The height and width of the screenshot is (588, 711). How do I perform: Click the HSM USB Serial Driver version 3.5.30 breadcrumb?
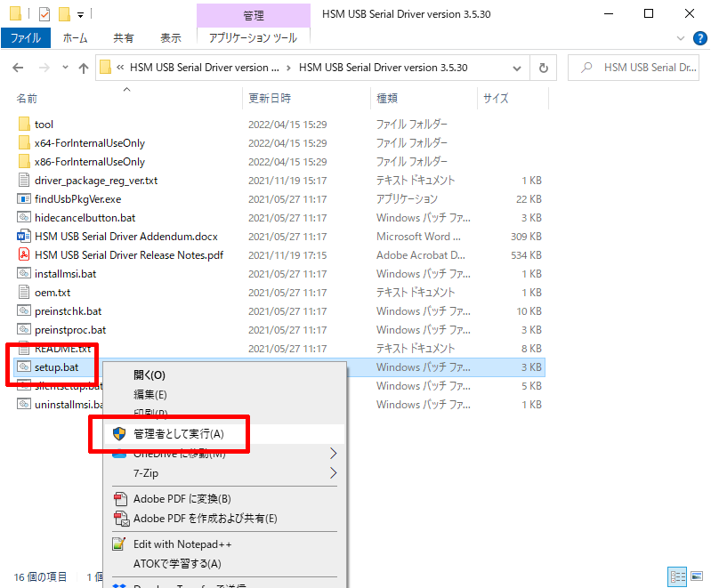(x=384, y=68)
